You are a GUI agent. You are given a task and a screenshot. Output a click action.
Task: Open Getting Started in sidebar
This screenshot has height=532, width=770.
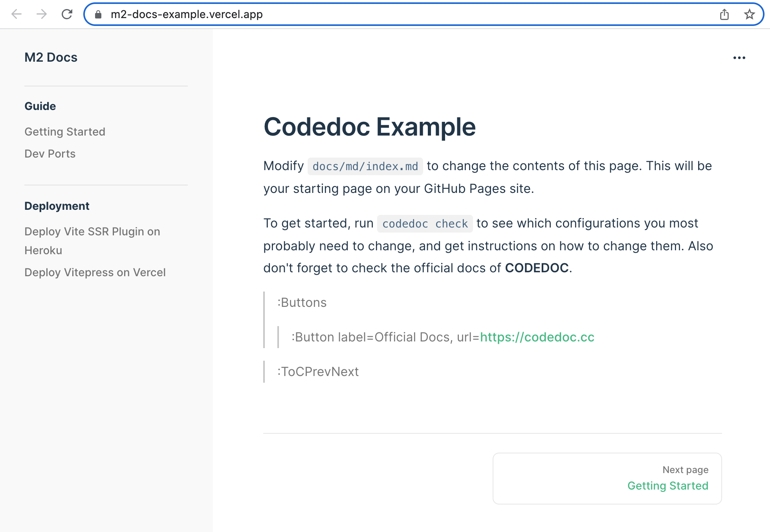pyautogui.click(x=65, y=132)
